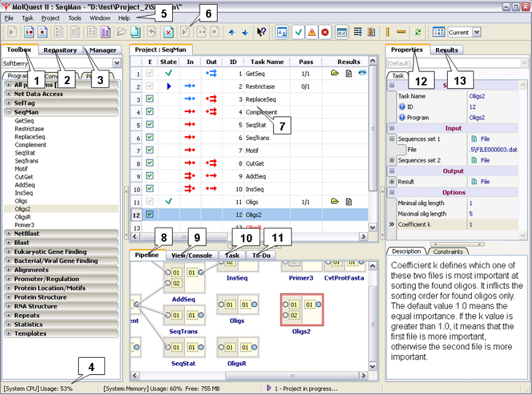This screenshot has height=395, width=532.
Task: Toggle the enable checkbox for CutGet row
Action: click(x=150, y=163)
